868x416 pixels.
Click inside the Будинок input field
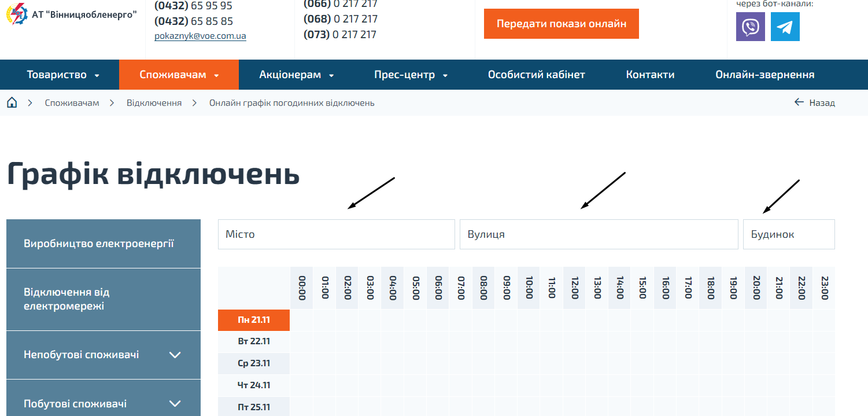pos(788,234)
